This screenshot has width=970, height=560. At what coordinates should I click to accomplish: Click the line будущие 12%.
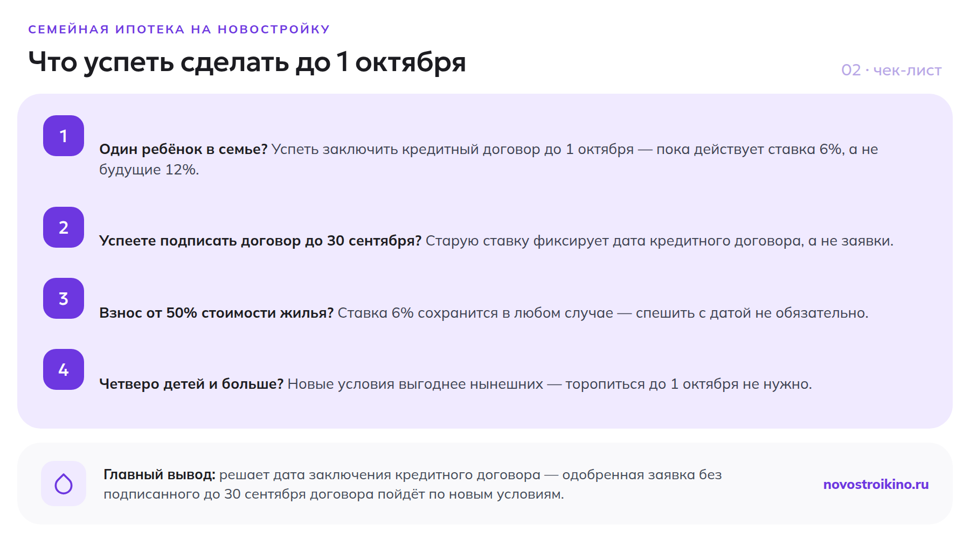149,170
